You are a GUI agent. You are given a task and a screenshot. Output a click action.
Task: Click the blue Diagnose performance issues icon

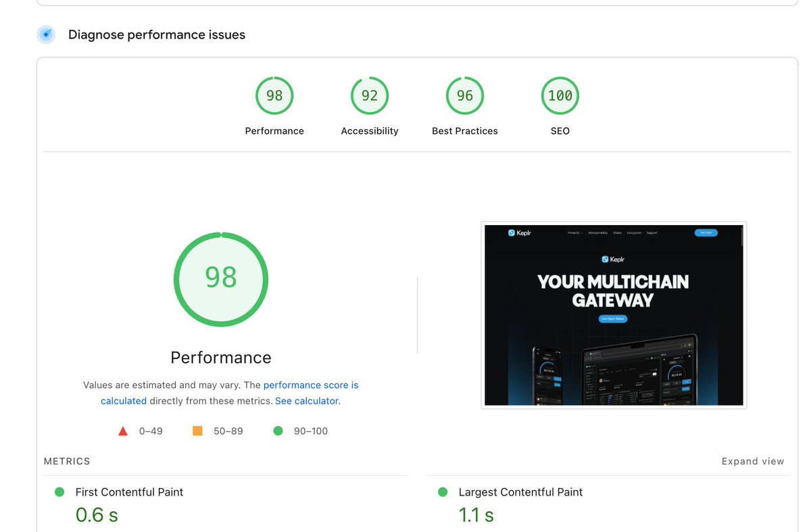point(46,34)
